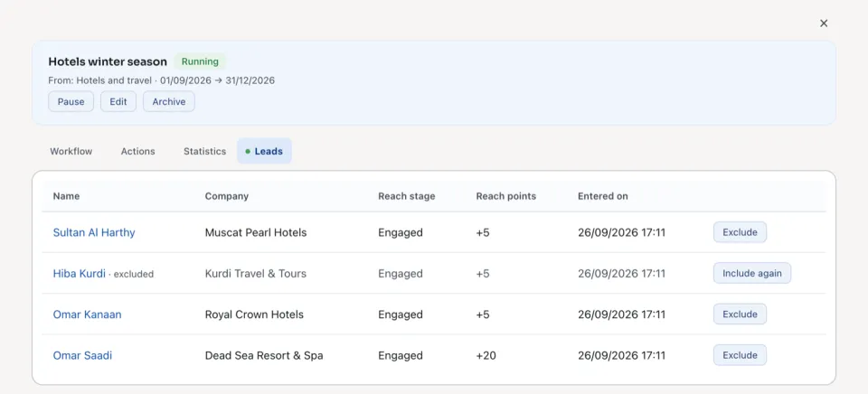Click Omar Saadi's Engaged stage cell

point(401,355)
